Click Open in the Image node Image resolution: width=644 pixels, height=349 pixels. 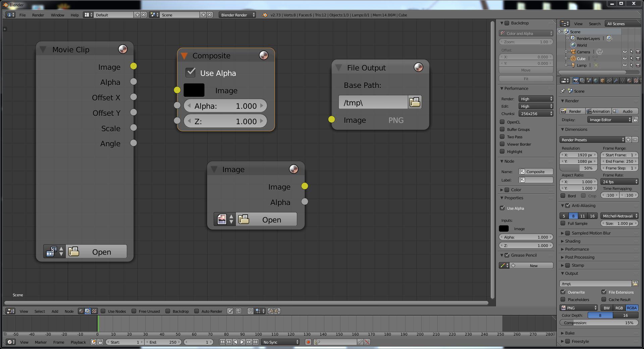pyautogui.click(x=266, y=219)
